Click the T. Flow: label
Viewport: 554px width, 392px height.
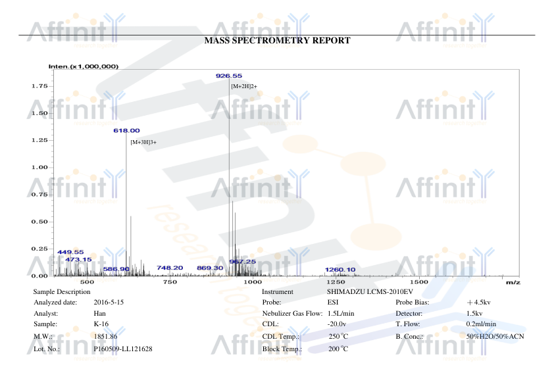[x=408, y=324]
